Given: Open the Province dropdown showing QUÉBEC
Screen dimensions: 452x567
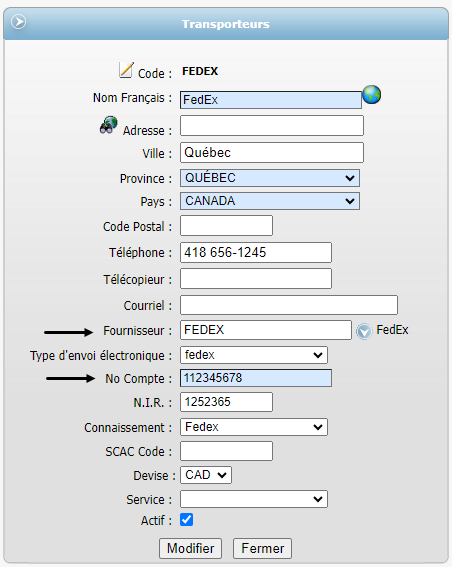Looking at the screenshot, I should 270,178.
